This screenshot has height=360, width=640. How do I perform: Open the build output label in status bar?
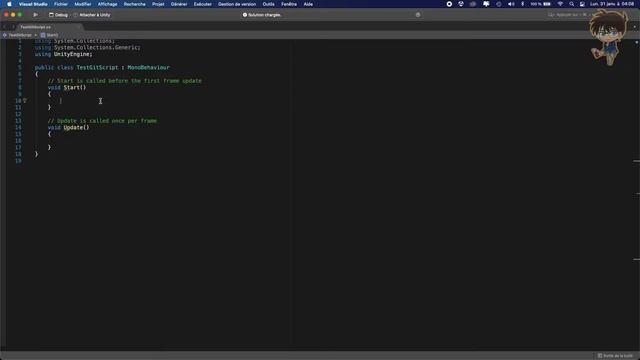615,356
